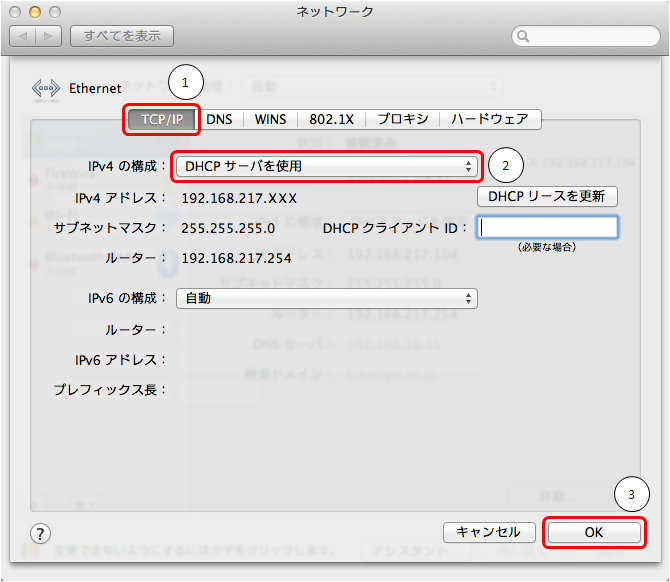
Task: Click the Ethernet interface icon
Action: coord(45,89)
